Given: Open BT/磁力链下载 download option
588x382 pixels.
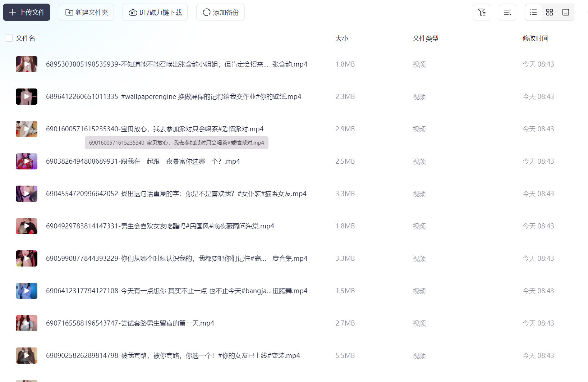Looking at the screenshot, I should tap(155, 12).
